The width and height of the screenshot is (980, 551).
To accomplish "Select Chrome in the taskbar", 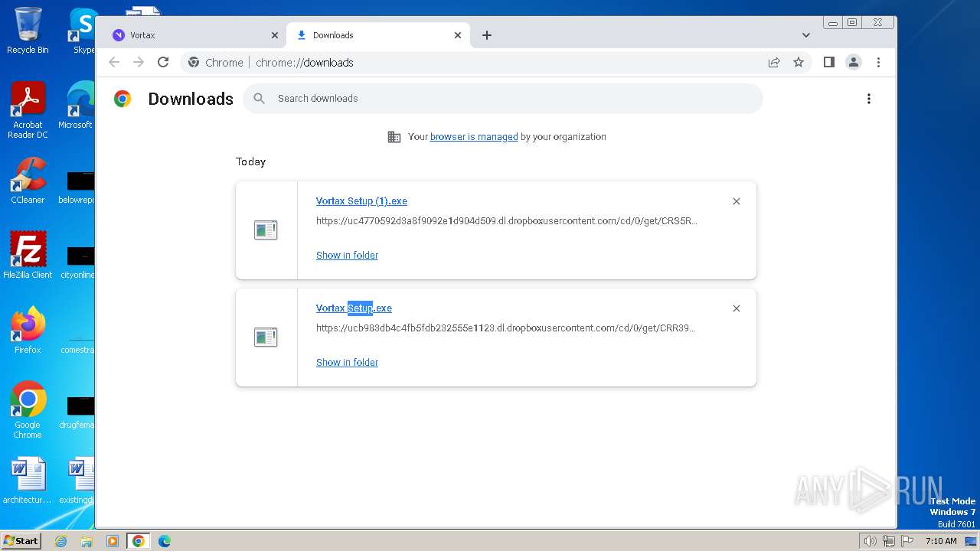I will pyautogui.click(x=139, y=541).
